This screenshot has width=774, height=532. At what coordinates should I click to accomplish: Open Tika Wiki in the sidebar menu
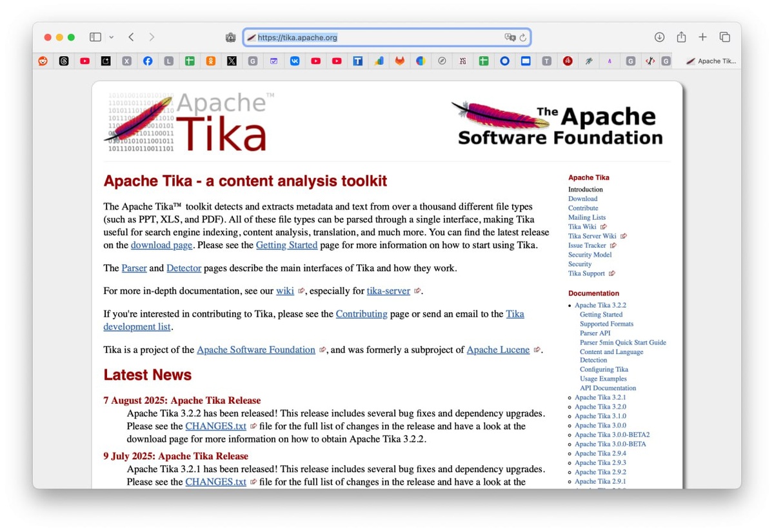tap(582, 227)
